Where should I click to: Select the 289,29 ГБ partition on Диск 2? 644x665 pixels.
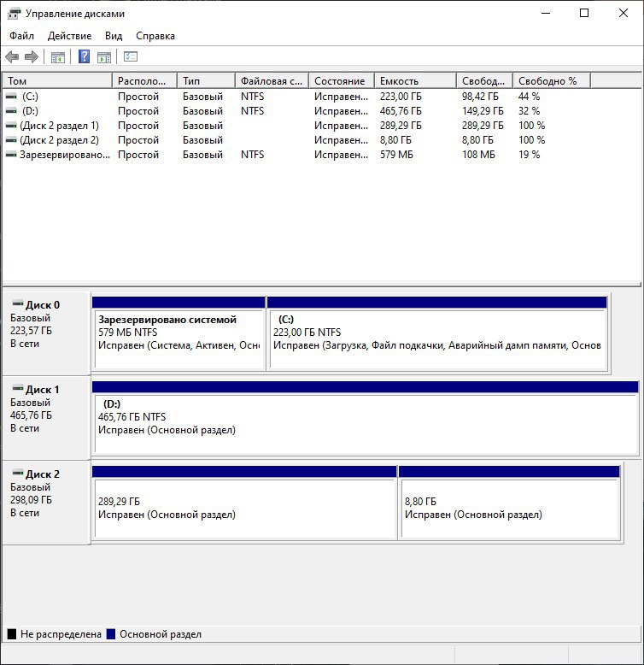click(244, 503)
